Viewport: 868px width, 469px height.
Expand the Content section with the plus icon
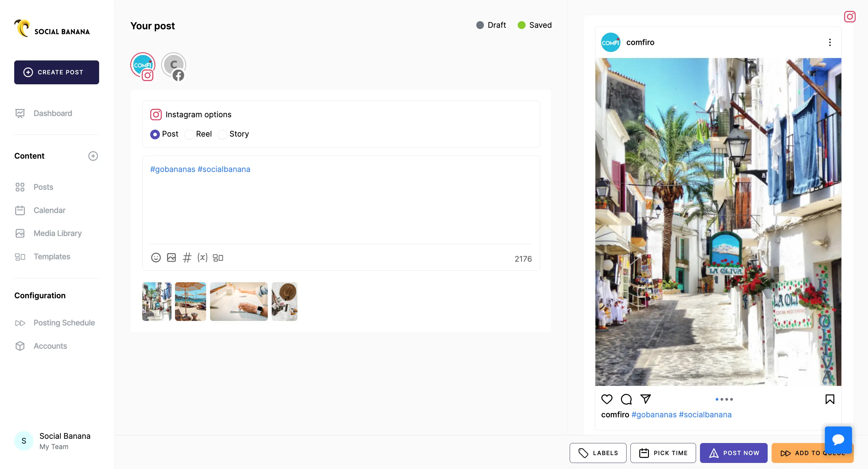pos(93,156)
